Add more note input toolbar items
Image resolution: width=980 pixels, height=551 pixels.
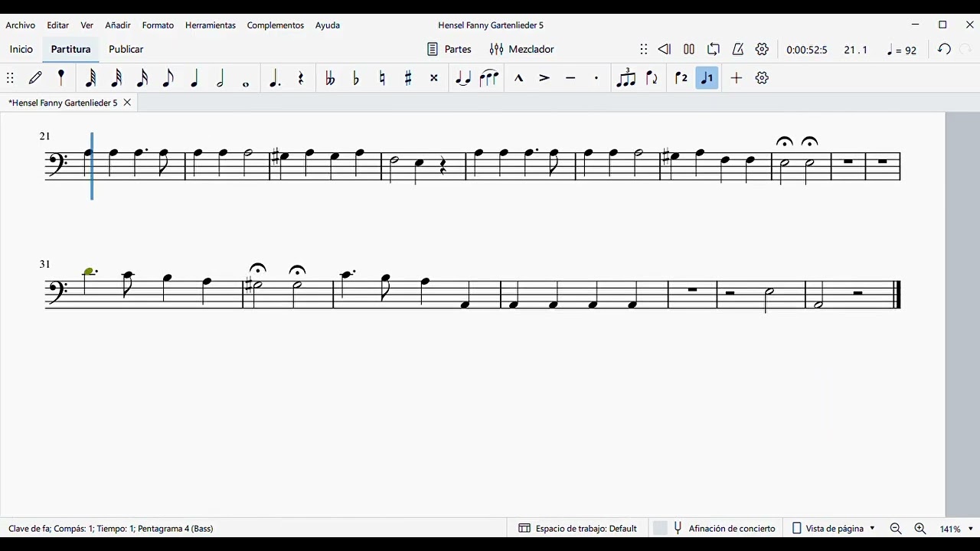pos(736,78)
